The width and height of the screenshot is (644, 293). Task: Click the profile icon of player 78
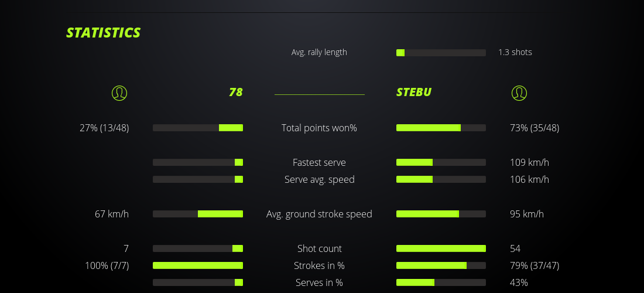coord(119,93)
